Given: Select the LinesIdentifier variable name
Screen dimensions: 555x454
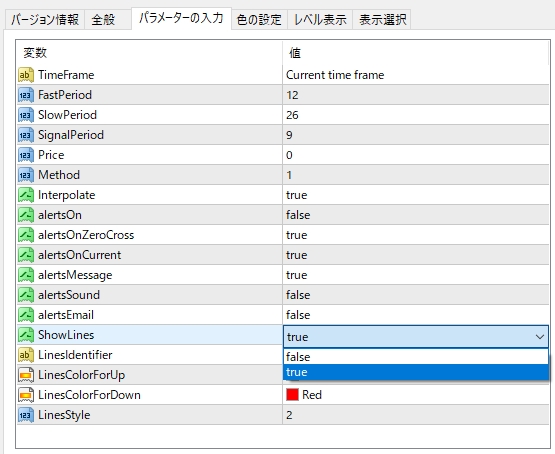Looking at the screenshot, I should 75,355.
